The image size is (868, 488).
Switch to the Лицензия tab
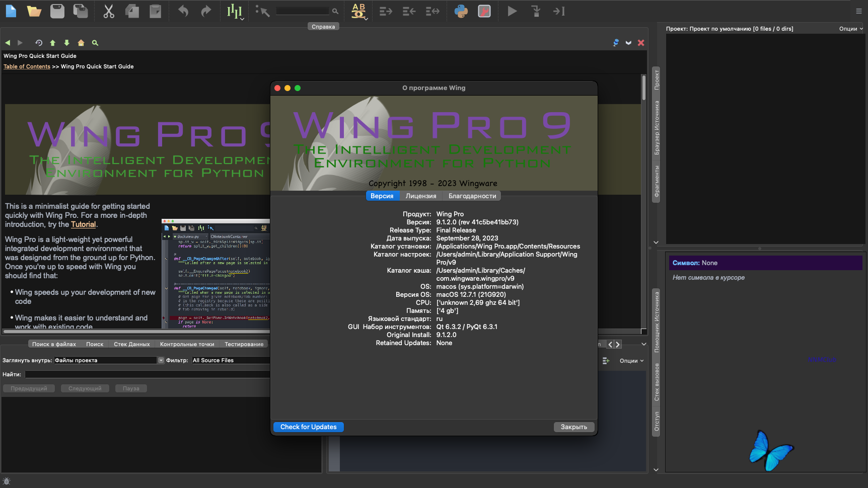point(421,196)
